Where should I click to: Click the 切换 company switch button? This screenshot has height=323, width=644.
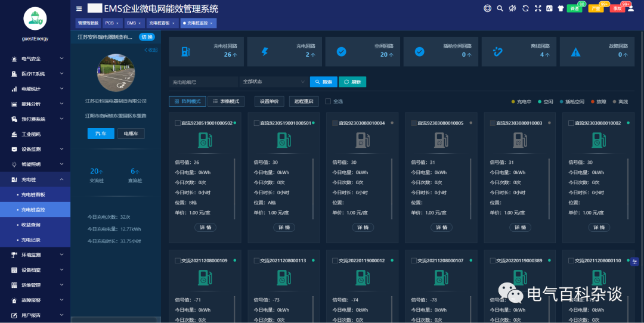click(x=147, y=37)
